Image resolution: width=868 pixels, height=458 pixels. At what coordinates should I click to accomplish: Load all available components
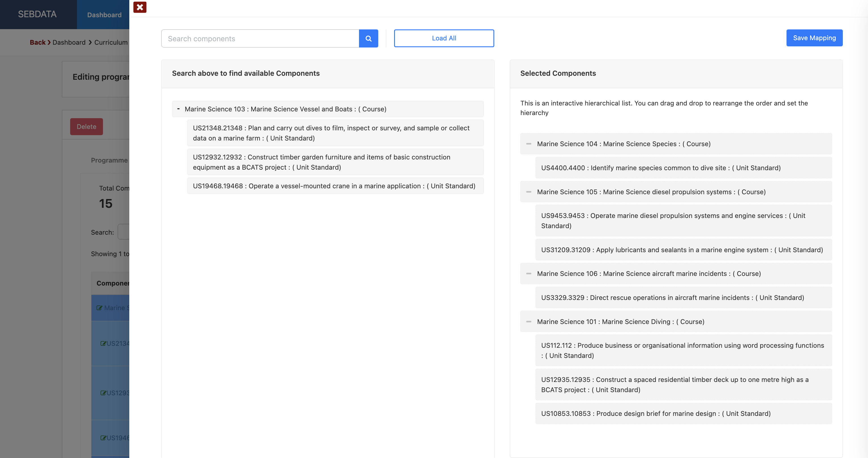coord(444,38)
